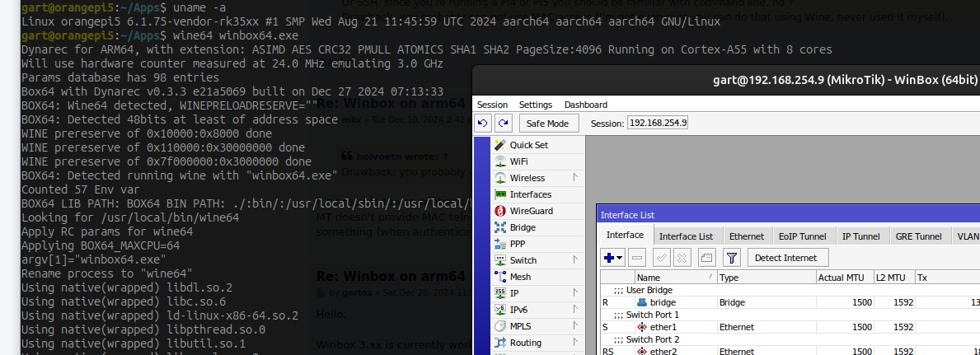This screenshot has height=355, width=980.
Task: Open the Bridge menu icon in sidebar
Action: click(x=500, y=227)
